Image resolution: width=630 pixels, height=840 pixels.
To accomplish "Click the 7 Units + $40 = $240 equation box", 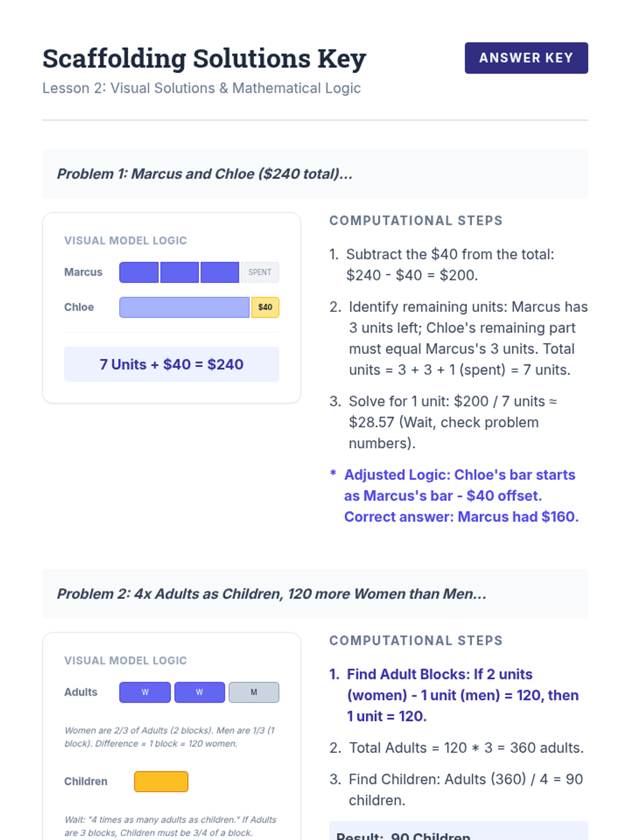I will point(172,364).
